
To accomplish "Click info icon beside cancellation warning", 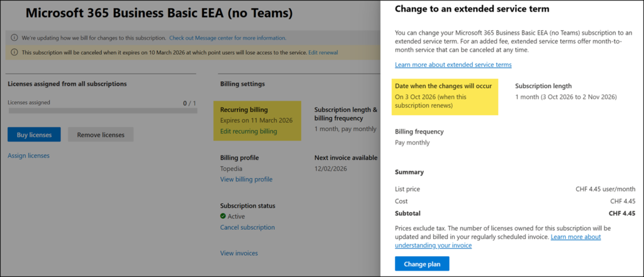I will coord(14,53).
